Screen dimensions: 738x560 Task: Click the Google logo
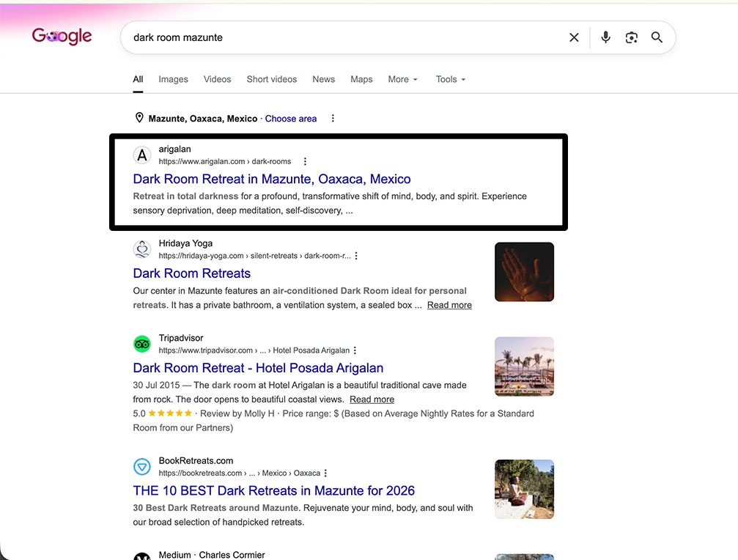click(x=62, y=36)
